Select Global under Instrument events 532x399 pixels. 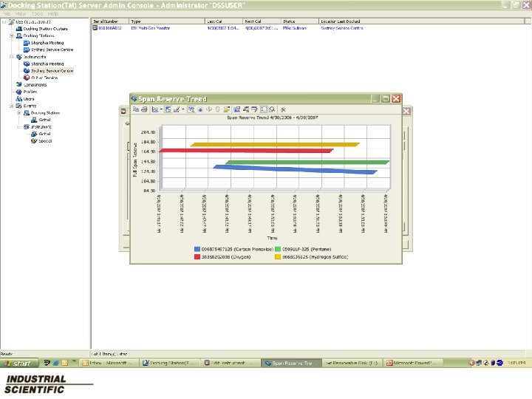44,134
